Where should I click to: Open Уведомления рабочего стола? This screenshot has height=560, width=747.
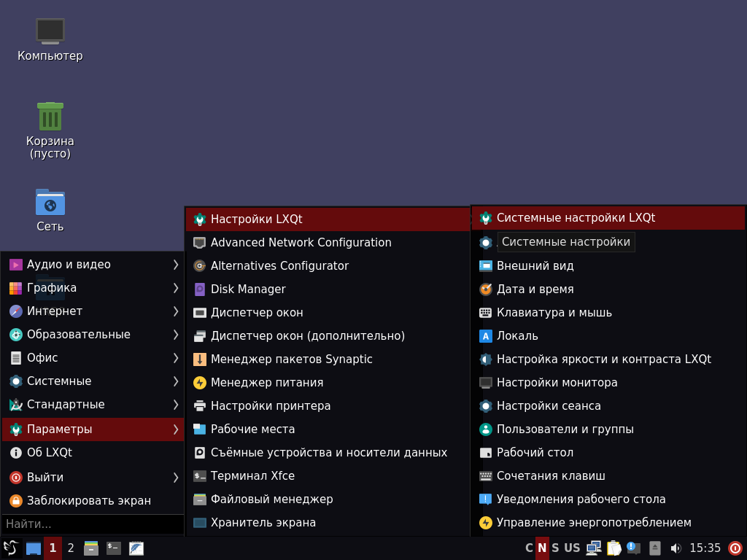(608, 499)
